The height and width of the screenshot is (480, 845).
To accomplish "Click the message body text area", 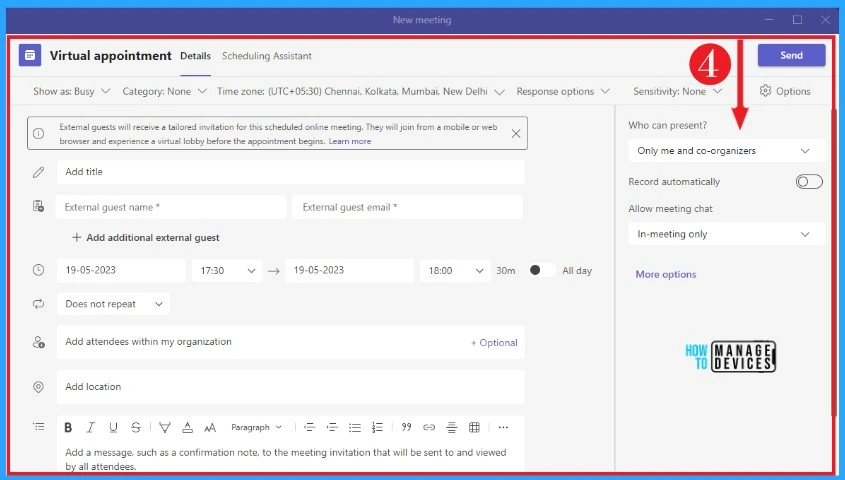I will click(290, 459).
